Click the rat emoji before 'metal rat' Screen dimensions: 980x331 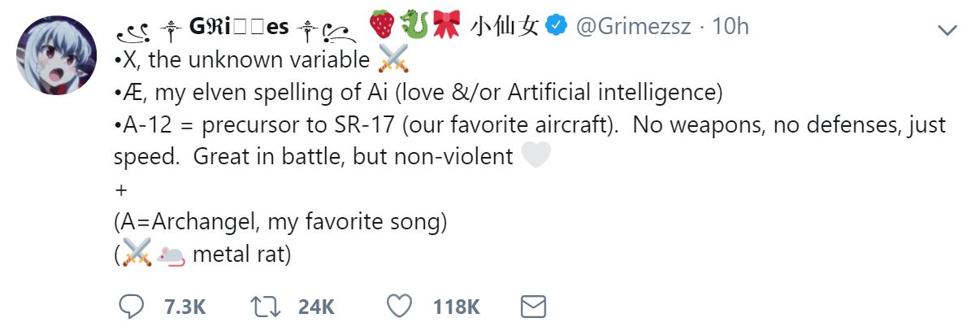point(171,255)
